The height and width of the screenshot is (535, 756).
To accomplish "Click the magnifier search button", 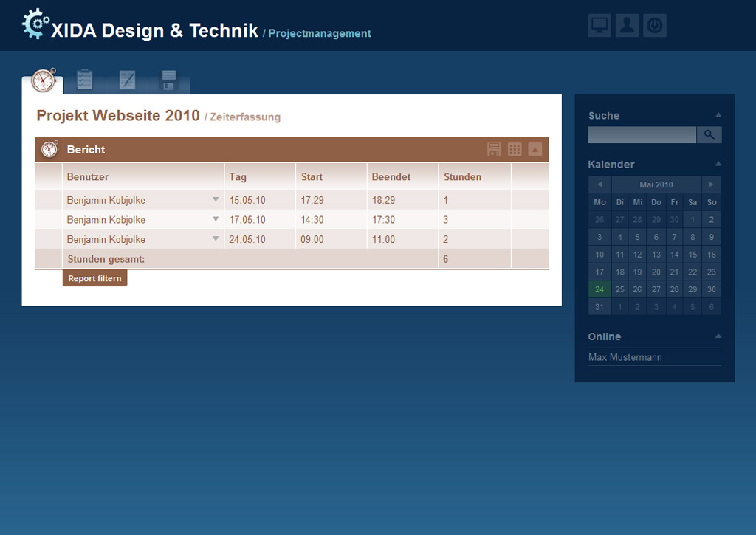I will pos(709,135).
